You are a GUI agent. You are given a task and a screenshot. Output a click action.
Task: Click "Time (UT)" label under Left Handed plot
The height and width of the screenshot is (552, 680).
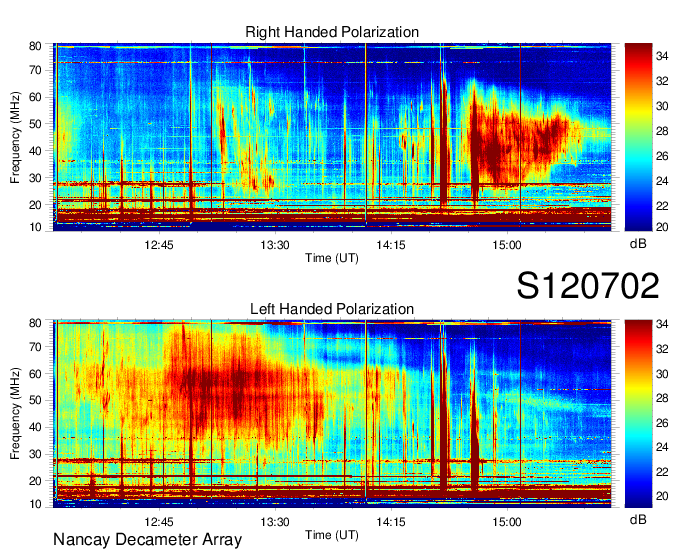coord(332,535)
